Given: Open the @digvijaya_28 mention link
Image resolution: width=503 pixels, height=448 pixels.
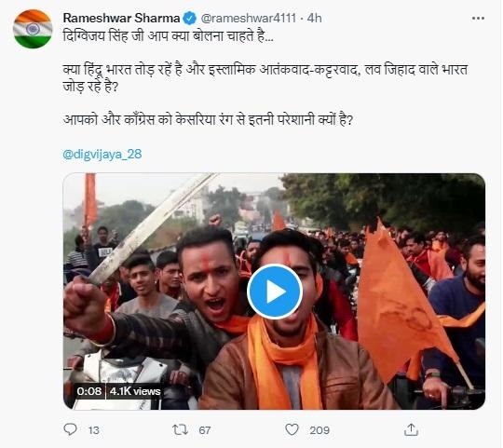Looking at the screenshot, I should tap(102, 155).
